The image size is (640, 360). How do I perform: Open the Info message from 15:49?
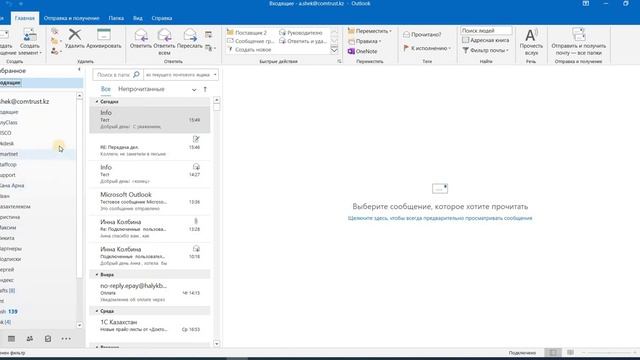point(150,120)
